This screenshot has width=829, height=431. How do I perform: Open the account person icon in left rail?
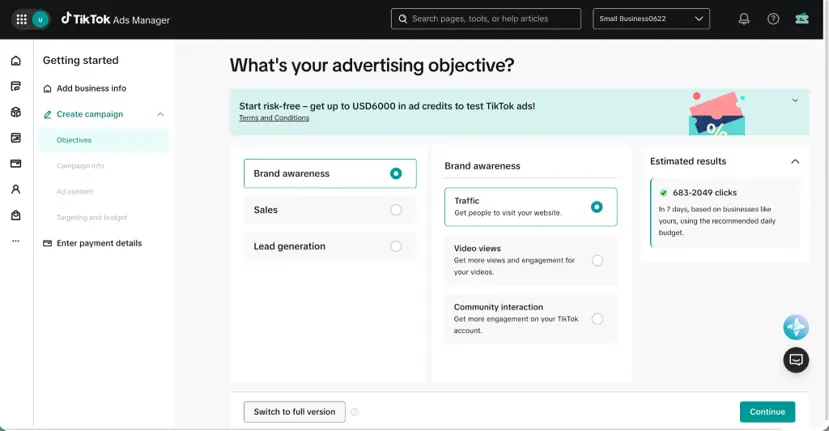[16, 189]
